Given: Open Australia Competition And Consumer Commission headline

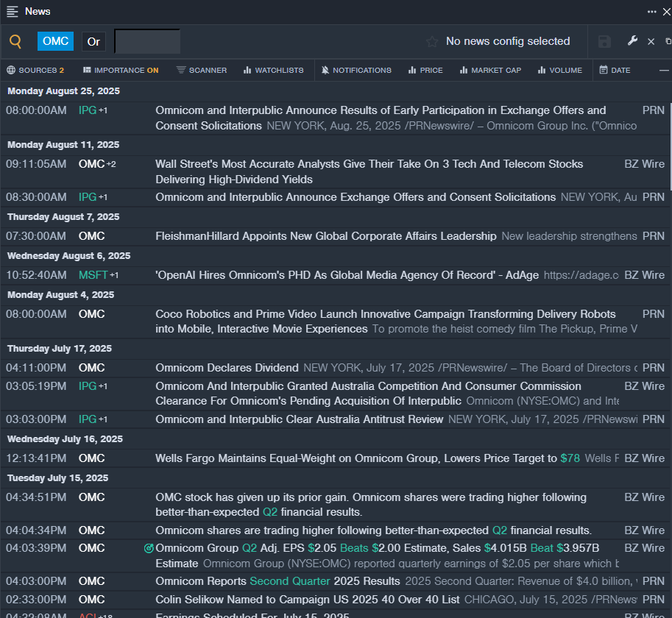Looking at the screenshot, I should click(368, 394).
